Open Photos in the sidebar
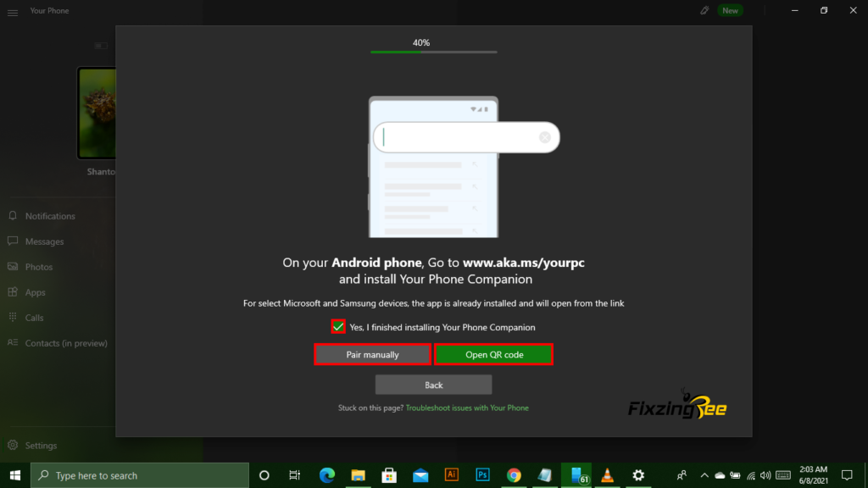This screenshot has height=488, width=868. (x=39, y=267)
